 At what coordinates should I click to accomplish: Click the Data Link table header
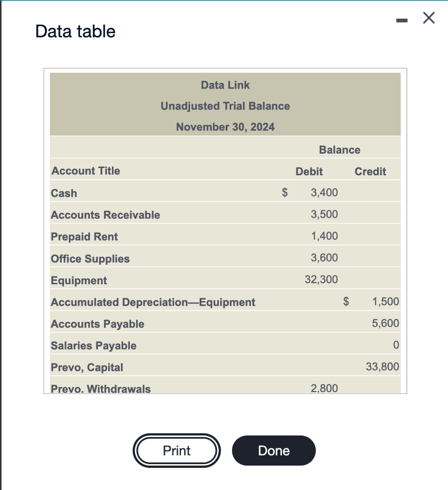(x=225, y=85)
